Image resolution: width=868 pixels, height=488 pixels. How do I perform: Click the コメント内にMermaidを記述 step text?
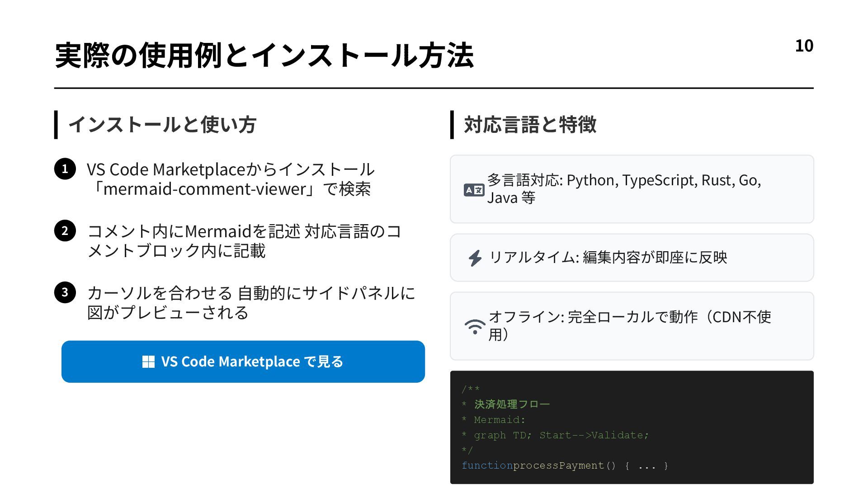(x=244, y=240)
